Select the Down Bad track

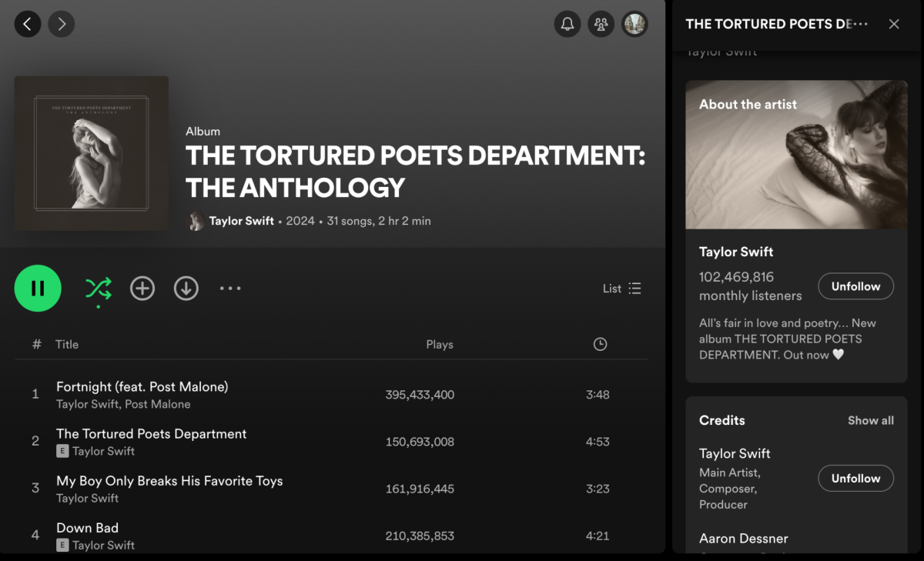(x=87, y=528)
